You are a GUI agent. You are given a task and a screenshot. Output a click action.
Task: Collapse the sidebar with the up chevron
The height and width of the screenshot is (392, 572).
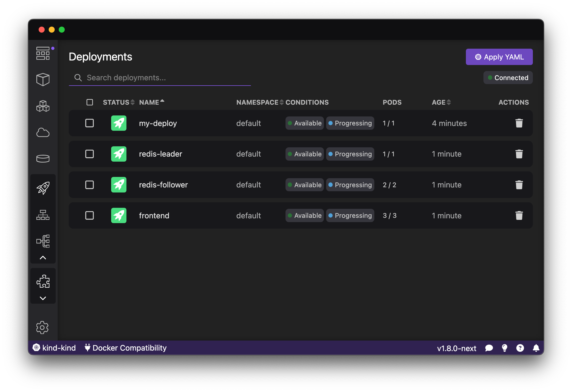click(x=43, y=258)
